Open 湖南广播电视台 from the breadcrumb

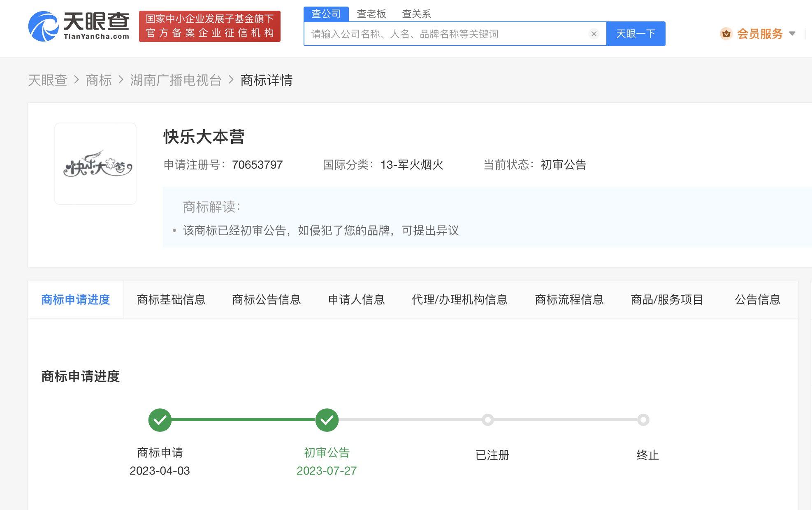pyautogui.click(x=176, y=80)
